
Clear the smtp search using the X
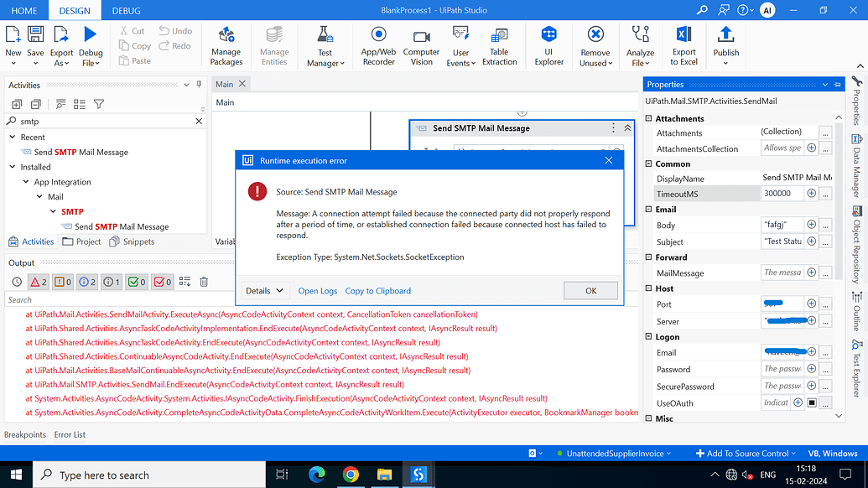[199, 120]
